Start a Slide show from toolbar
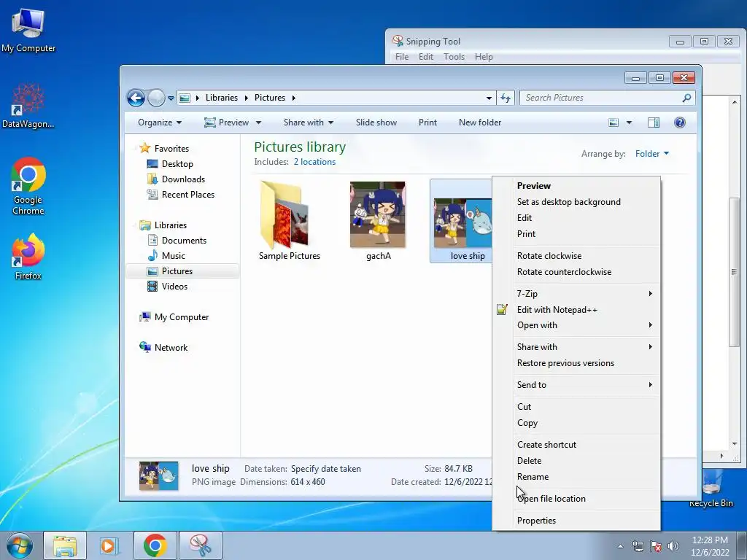 376,122
